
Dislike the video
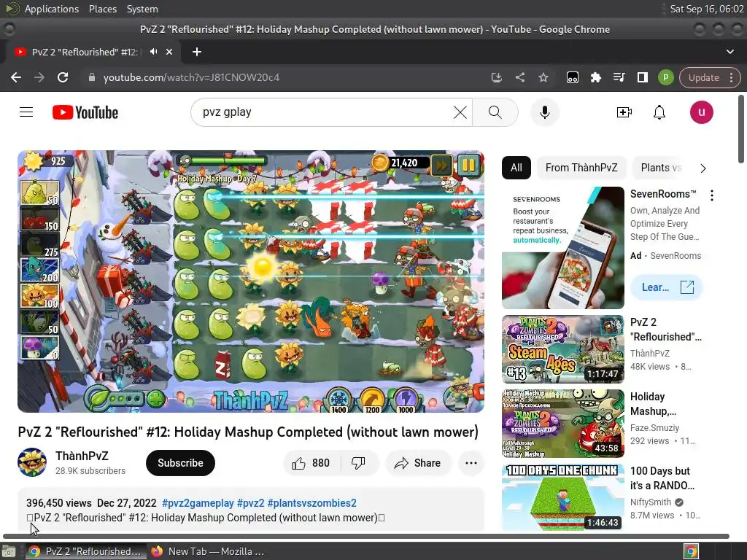[x=358, y=463]
